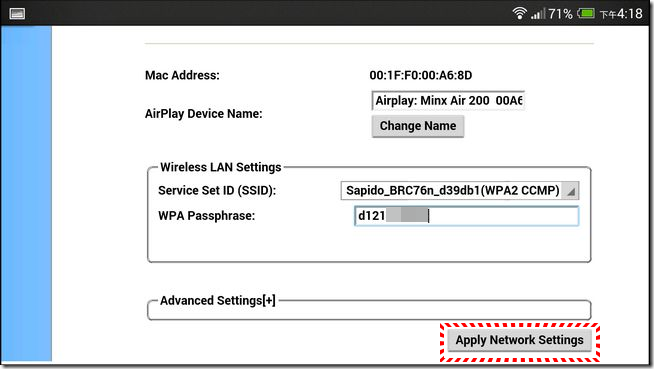Select the Sapido_BRC76n_d39db1 network combo box
The image size is (654, 369).
click(x=460, y=191)
